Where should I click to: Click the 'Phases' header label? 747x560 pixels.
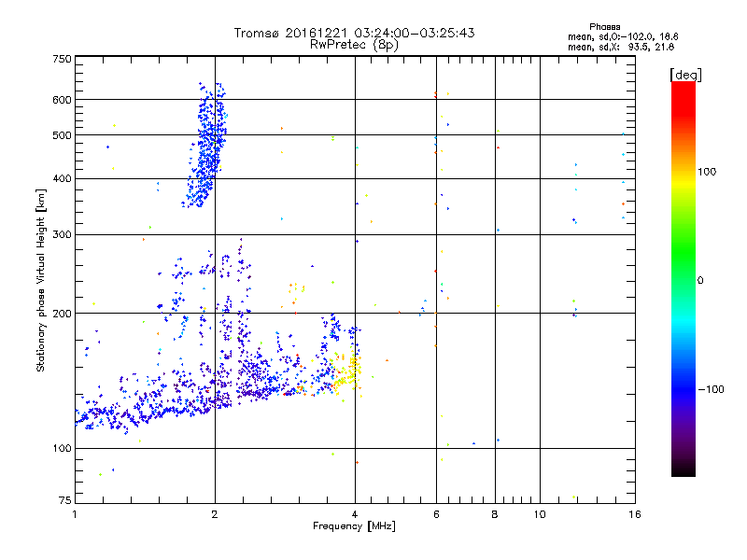coord(604,27)
